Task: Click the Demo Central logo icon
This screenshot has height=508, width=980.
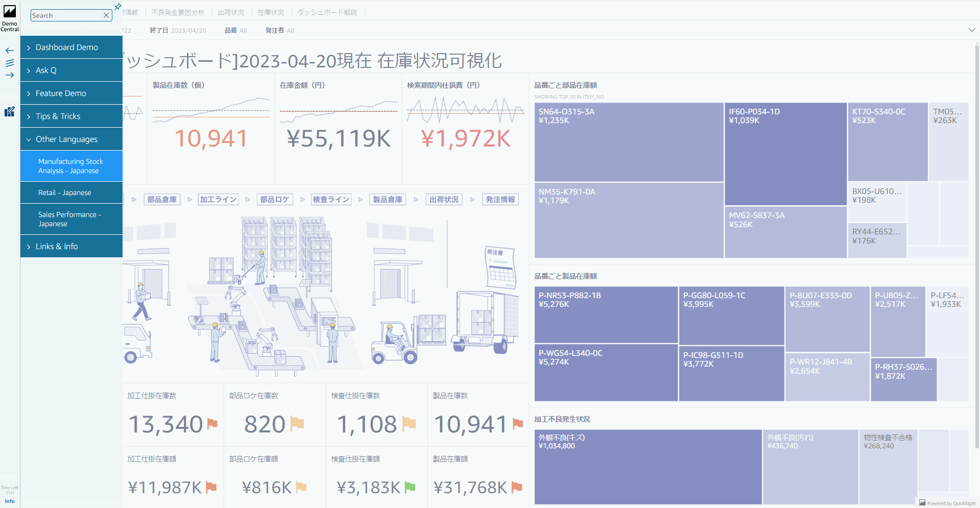Action: click(x=10, y=11)
